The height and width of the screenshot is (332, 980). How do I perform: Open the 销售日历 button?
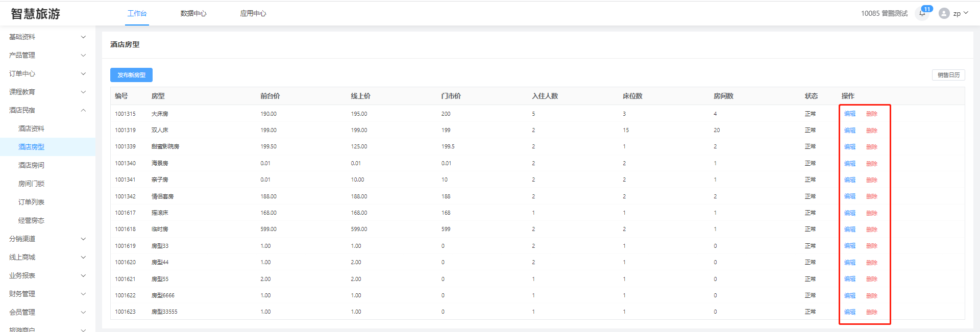(948, 75)
